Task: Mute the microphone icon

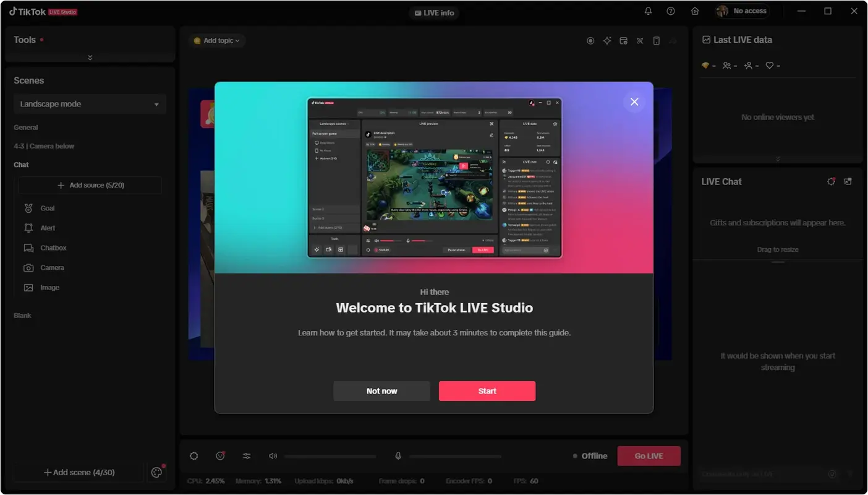Action: click(x=398, y=456)
